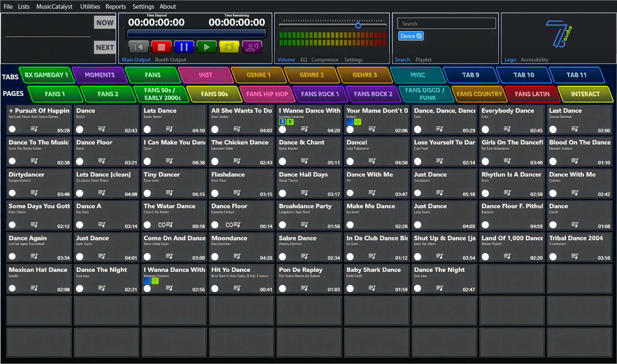Click the playlist icon on Tribal Dance 2004 tile
Image resolution: width=617 pixels, height=364 pixels.
pyautogui.click(x=575, y=256)
